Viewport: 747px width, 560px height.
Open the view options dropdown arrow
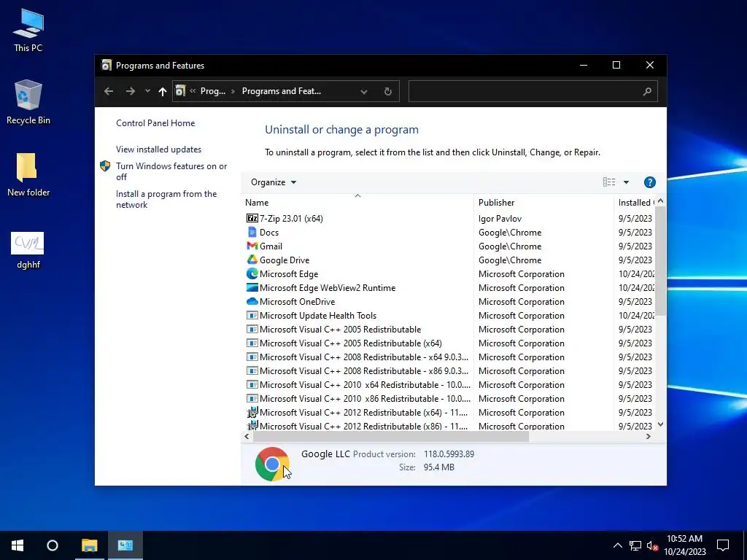(x=626, y=182)
